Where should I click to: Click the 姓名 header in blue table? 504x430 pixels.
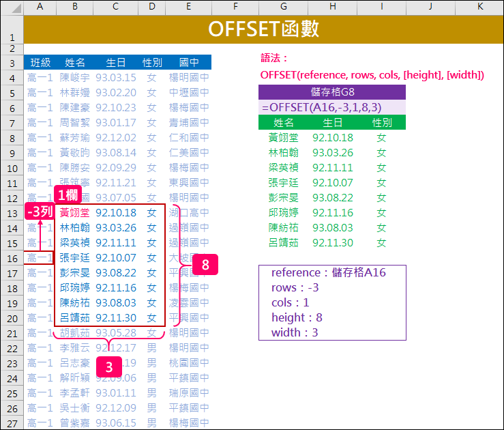pyautogui.click(x=75, y=62)
